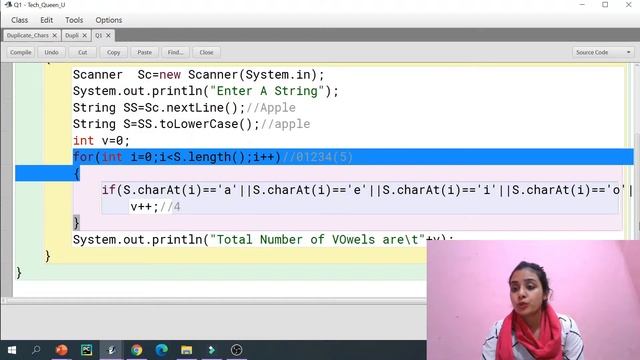Close the Duplicate_Chars tab
640x360 pixels.
55,36
